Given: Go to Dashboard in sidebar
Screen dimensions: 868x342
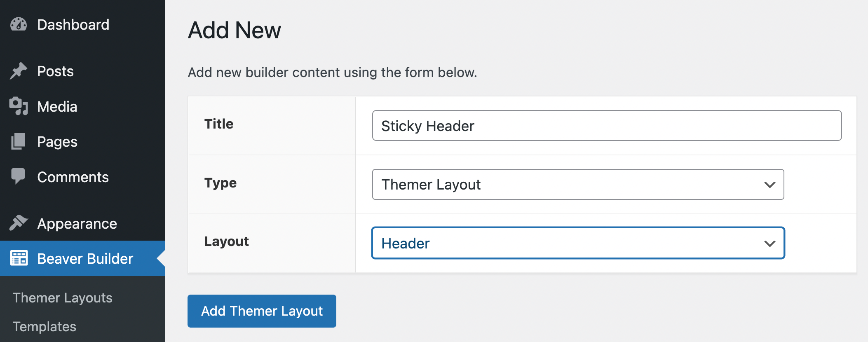Looking at the screenshot, I should coord(73,25).
